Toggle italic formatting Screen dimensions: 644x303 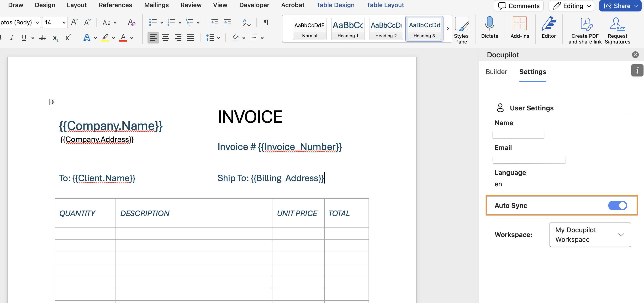click(x=12, y=38)
